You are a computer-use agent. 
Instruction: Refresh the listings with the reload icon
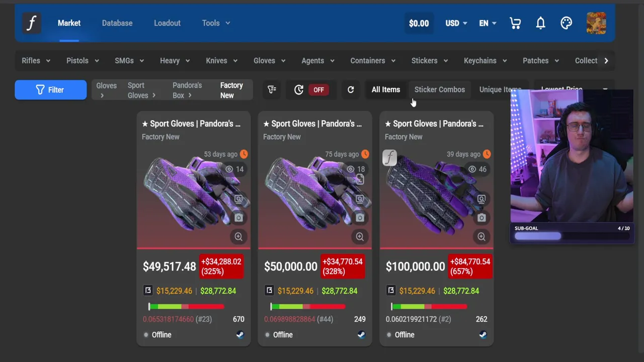coord(351,89)
